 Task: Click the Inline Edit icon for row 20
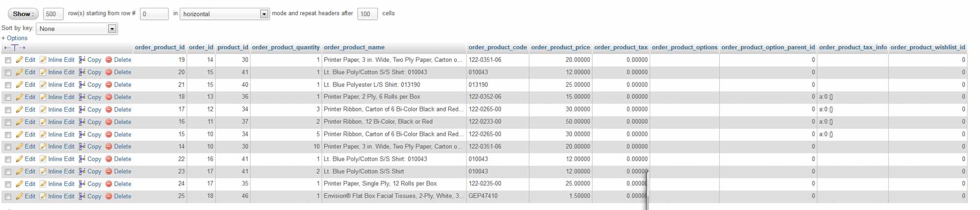(x=43, y=72)
